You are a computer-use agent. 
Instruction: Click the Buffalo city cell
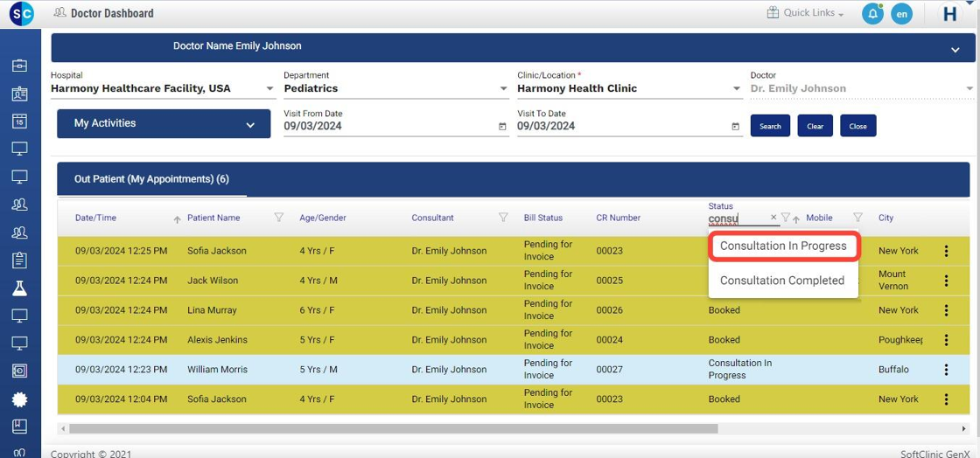(x=893, y=370)
